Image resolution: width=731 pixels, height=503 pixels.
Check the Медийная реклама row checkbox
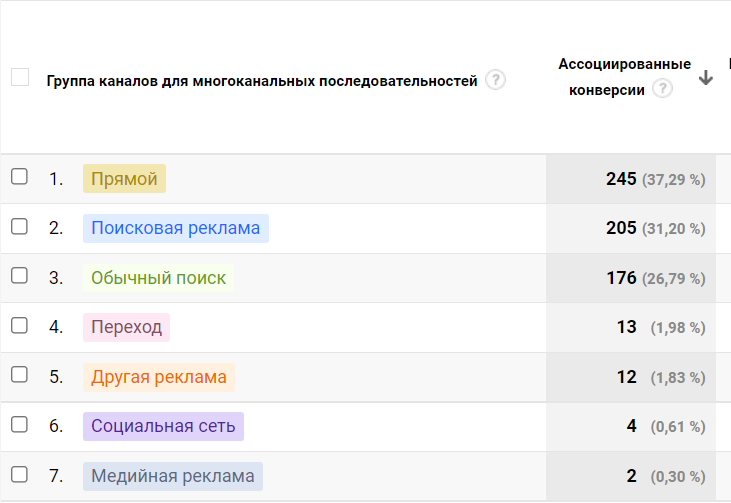19,474
